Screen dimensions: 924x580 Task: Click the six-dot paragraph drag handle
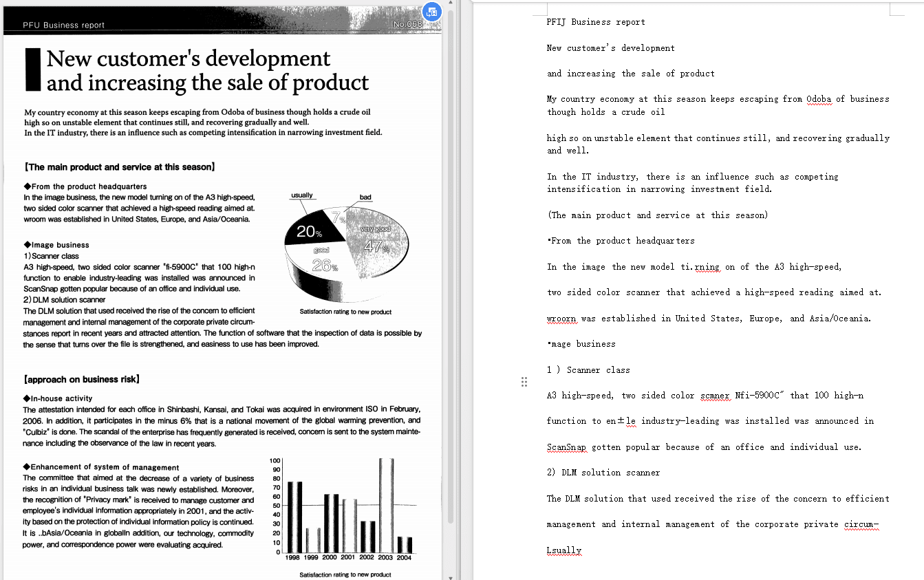[524, 382]
